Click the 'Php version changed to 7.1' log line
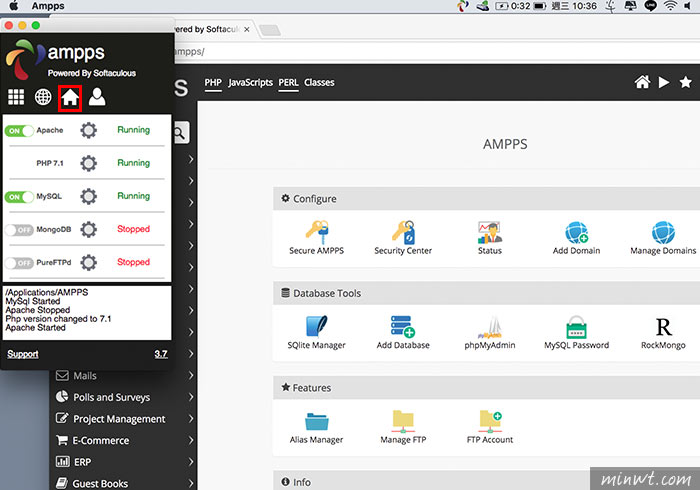This screenshot has height=490, width=700. (58, 319)
